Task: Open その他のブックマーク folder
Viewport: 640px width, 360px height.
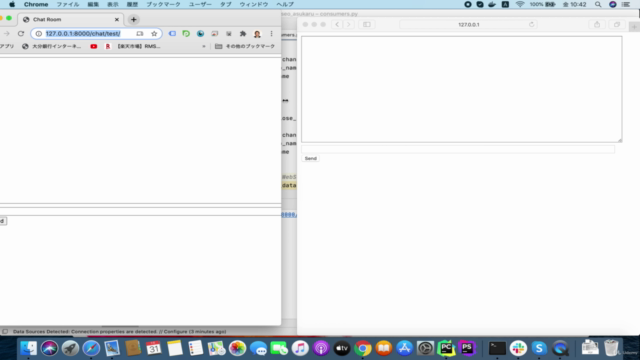Action: (245, 47)
